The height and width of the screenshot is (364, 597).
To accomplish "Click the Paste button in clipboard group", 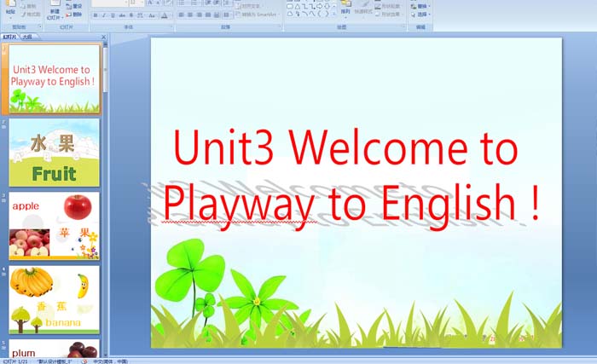I will [x=10, y=9].
